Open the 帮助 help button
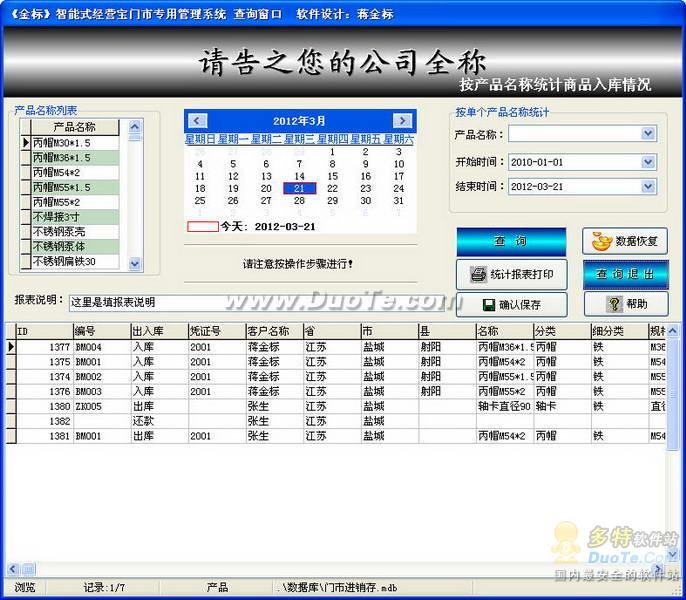 coord(626,304)
